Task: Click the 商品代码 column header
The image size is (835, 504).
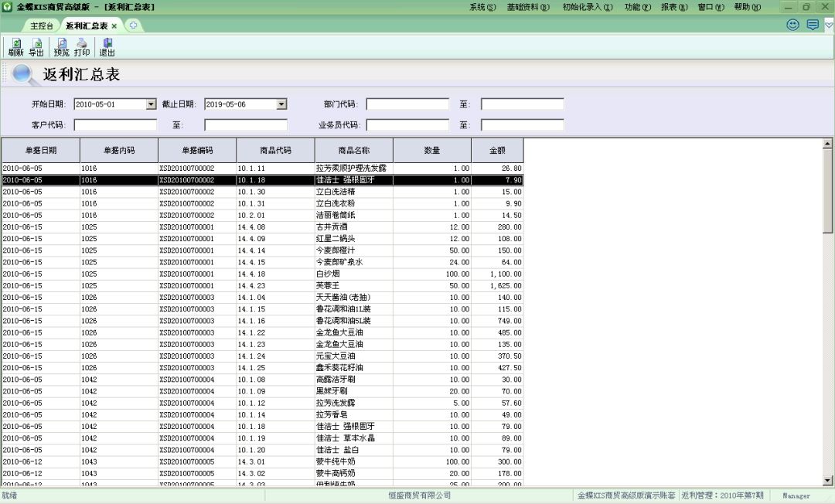Action: [x=276, y=151]
